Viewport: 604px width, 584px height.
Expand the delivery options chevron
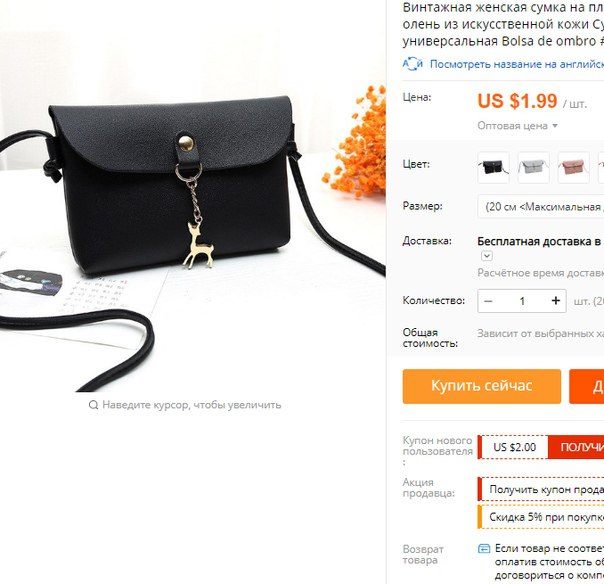click(x=487, y=255)
